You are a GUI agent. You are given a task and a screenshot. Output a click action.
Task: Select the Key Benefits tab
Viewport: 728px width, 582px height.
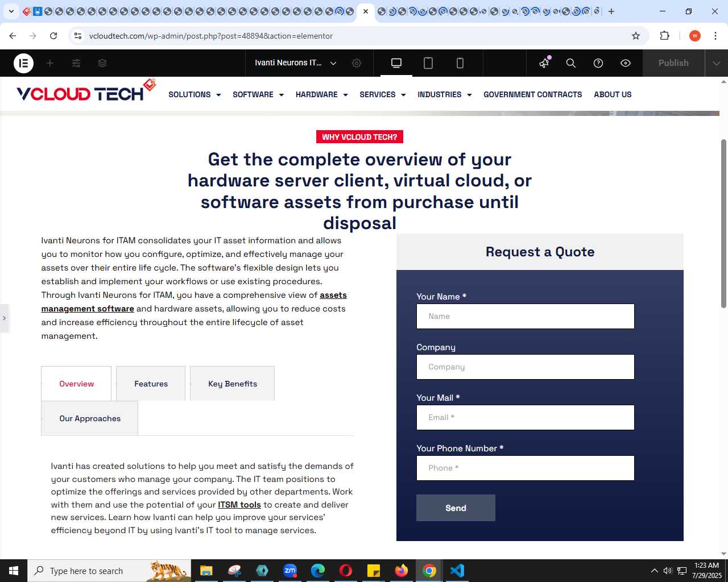point(232,384)
